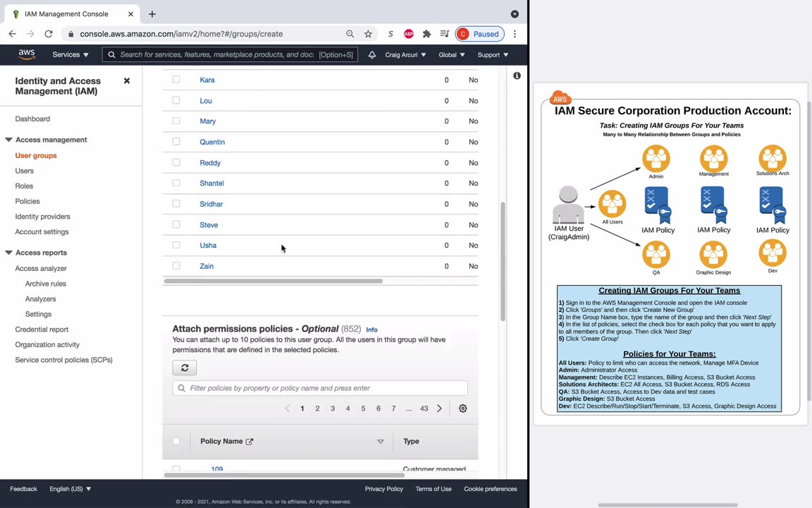This screenshot has height=508, width=812.
Task: Select the Reddy checkbox
Action: (176, 162)
